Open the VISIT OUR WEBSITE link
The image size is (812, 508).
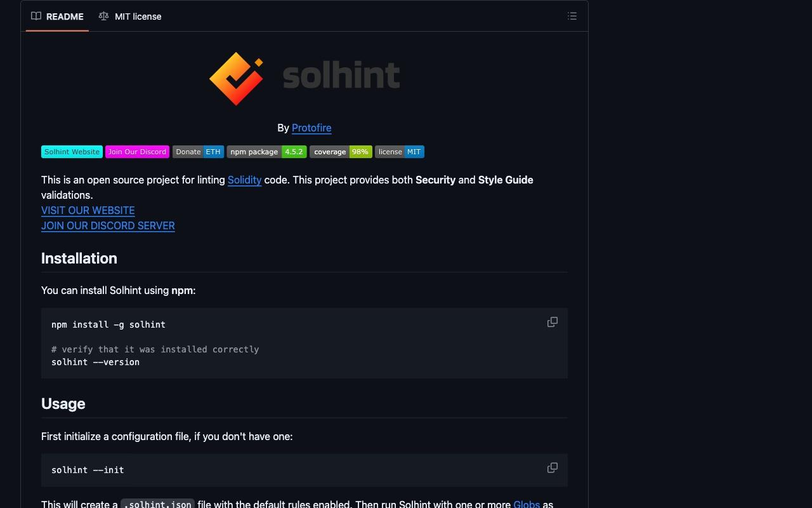click(x=88, y=210)
